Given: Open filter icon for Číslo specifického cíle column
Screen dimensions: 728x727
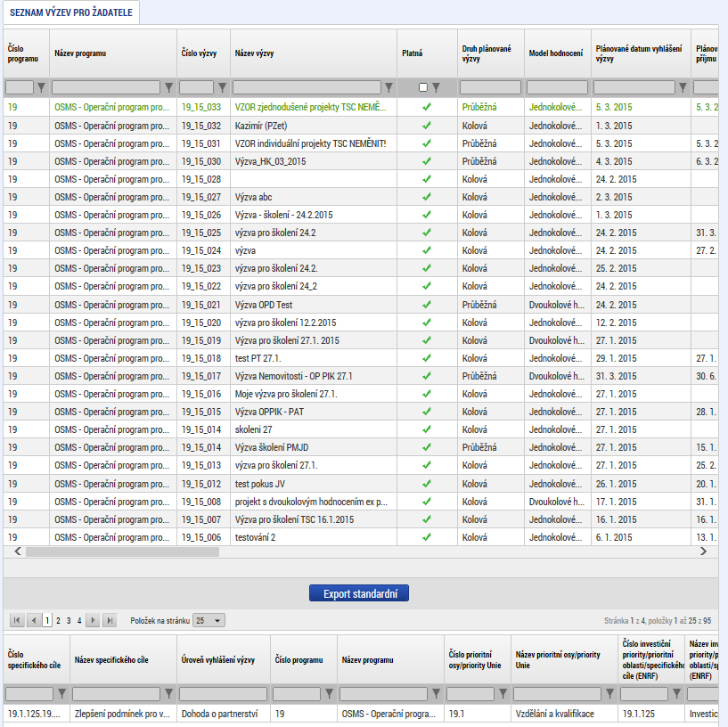Looking at the screenshot, I should 61,693.
